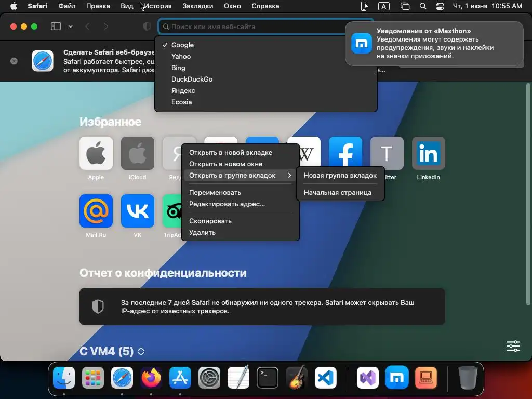Expand 'Открыть в группе вкладок' submenu
Screen dimensions: 532x399
click(x=241, y=176)
